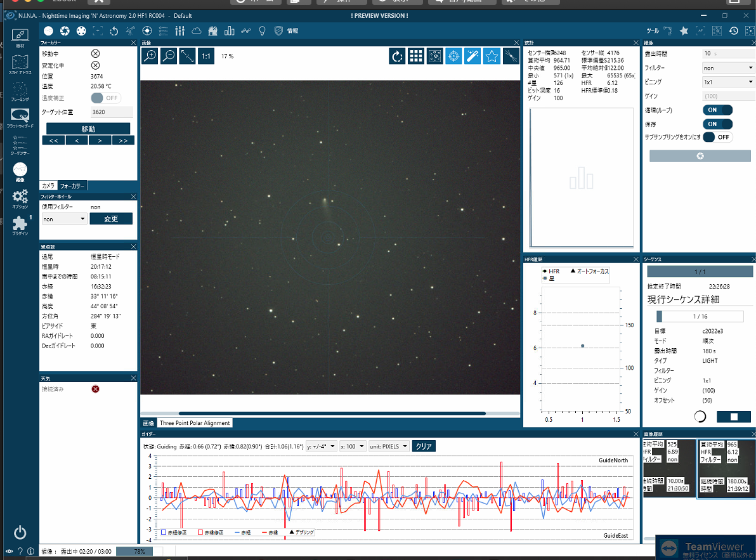Go to the フレーミング framing assistant
The image size is (756, 560).
click(20, 91)
